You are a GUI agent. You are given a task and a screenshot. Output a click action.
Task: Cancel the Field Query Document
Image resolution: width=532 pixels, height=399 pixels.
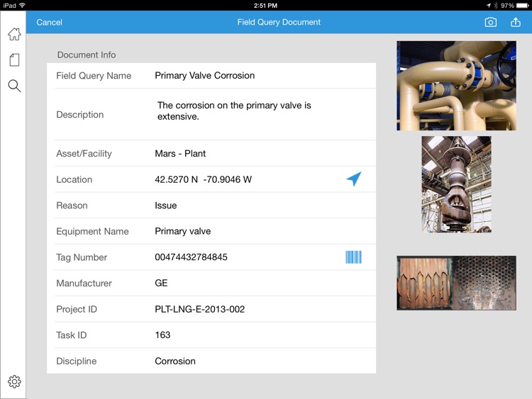point(49,23)
